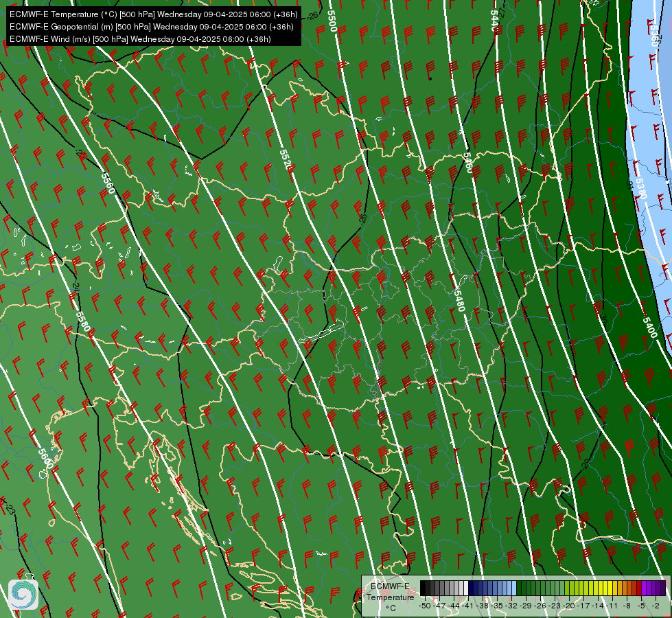The width and height of the screenshot is (672, 618).
Task: Select the ECMWF-E Wind 500 hPa title line
Action: click(x=140, y=39)
